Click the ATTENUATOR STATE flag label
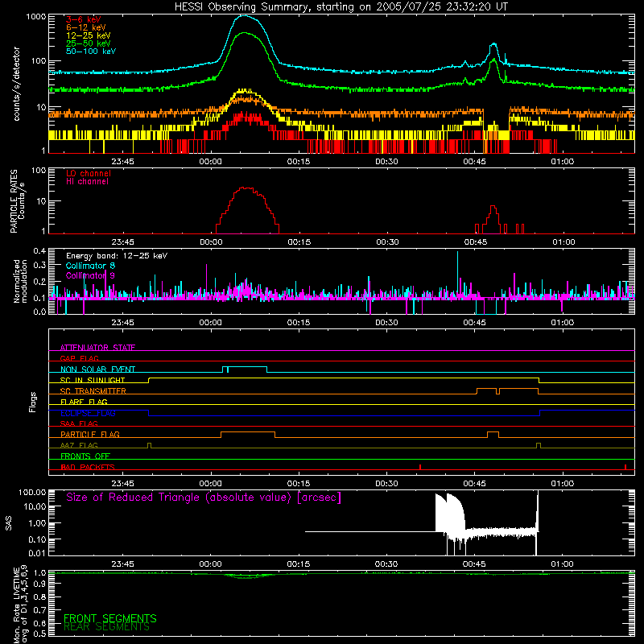The image size is (644, 644). [x=97, y=348]
